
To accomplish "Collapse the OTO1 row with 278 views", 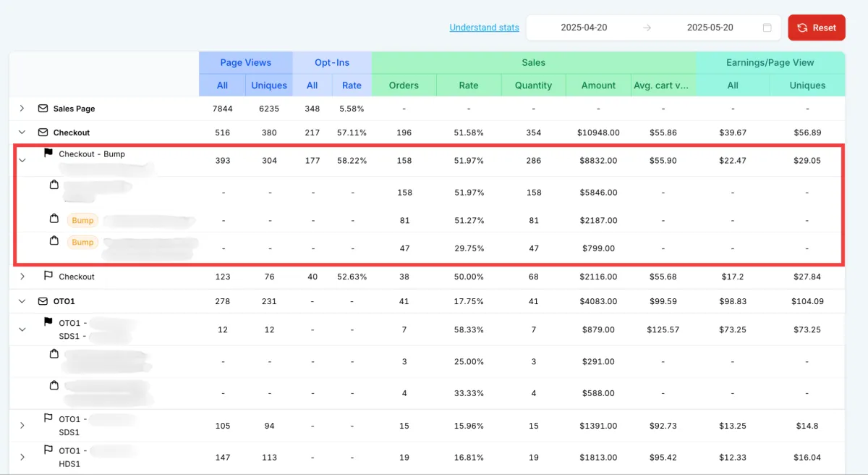I will (22, 301).
